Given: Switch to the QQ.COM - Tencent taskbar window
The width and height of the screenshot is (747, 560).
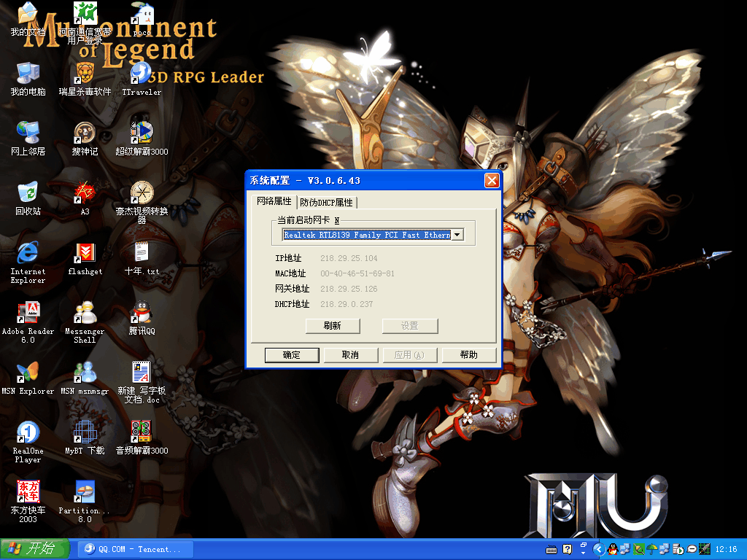Looking at the screenshot, I should pos(135,550).
